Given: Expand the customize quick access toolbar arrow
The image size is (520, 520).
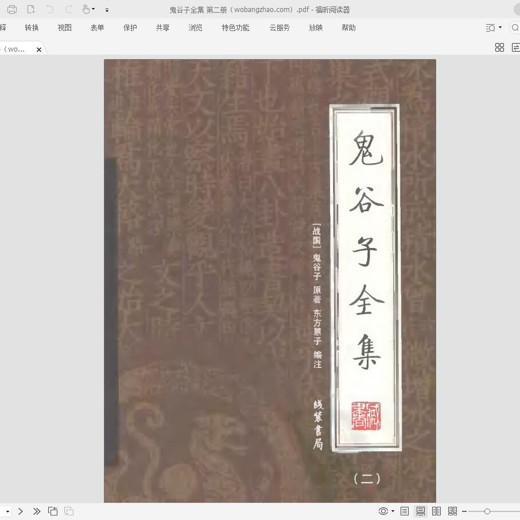Looking at the screenshot, I should (x=107, y=10).
